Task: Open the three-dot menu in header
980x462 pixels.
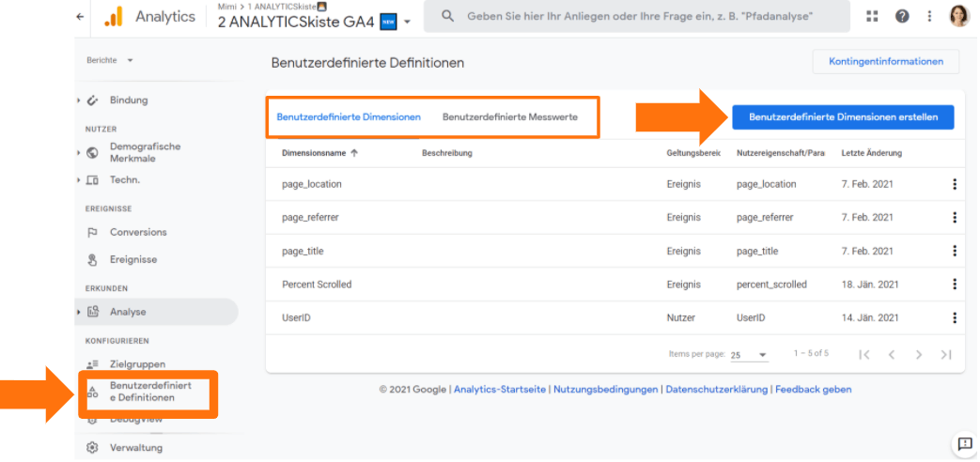Action: click(929, 16)
